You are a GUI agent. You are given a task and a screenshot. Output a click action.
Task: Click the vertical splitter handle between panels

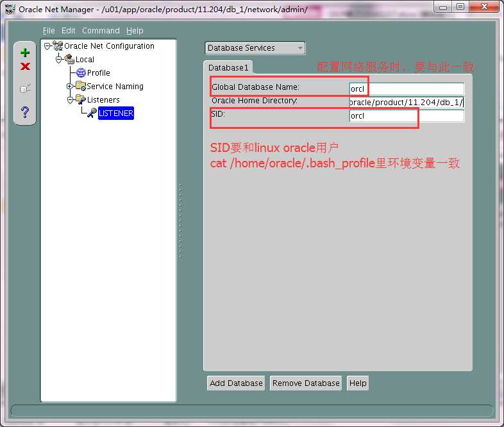click(181, 221)
